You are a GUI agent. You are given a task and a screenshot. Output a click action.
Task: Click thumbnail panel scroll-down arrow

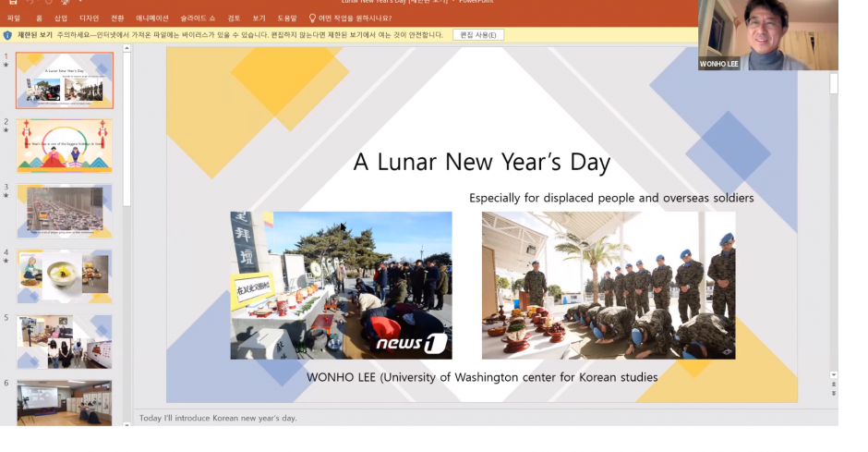(127, 423)
